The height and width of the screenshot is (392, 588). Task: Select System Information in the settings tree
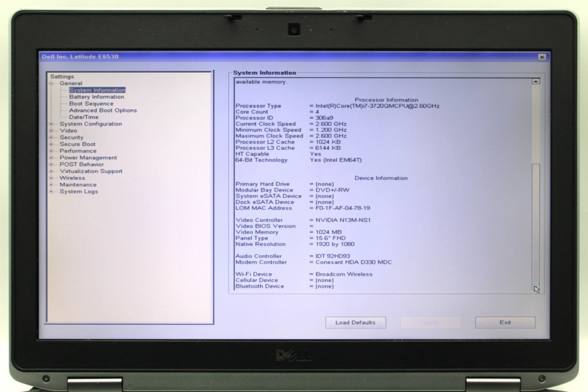97,90
